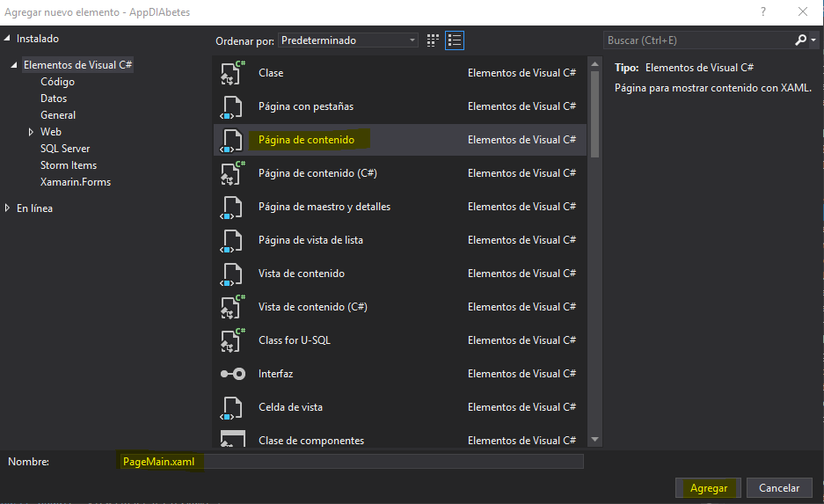Expand the Web tree node
824x504 pixels.
pos(31,132)
